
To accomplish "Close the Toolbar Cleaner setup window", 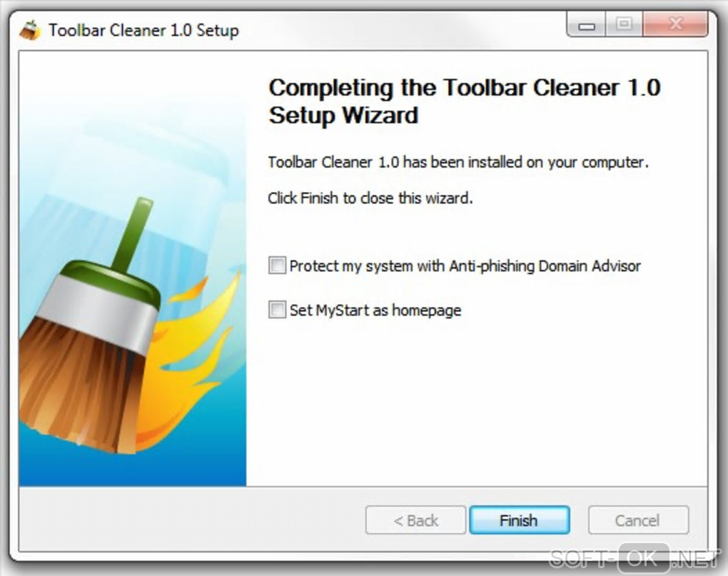I will click(675, 24).
